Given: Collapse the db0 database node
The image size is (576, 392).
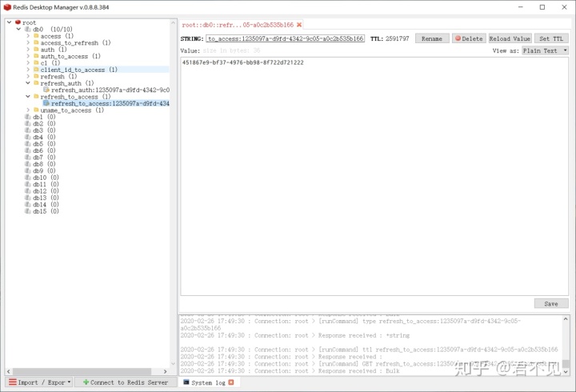Looking at the screenshot, I should pyautogui.click(x=18, y=29).
